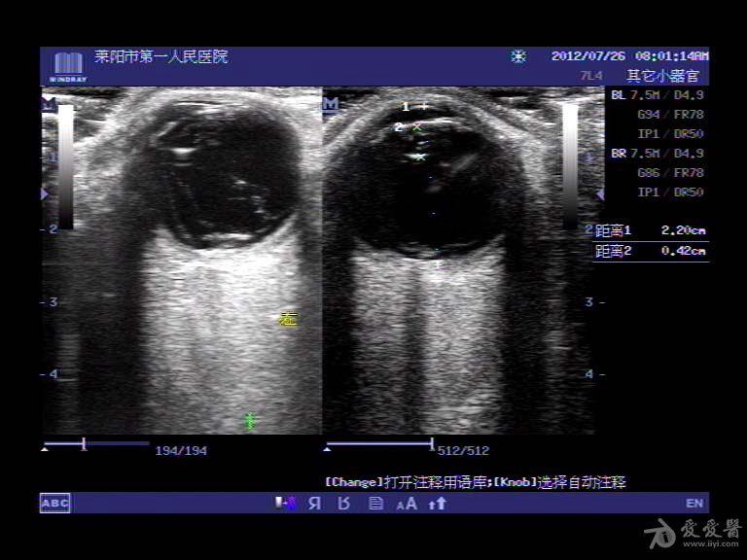Click the freeze snowflake icon
This screenshot has width=747, height=560.
518,56
